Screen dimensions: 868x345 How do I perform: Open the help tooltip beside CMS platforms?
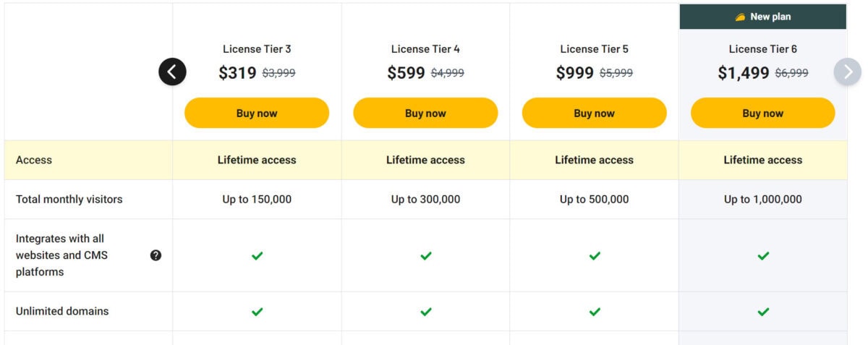[156, 255]
